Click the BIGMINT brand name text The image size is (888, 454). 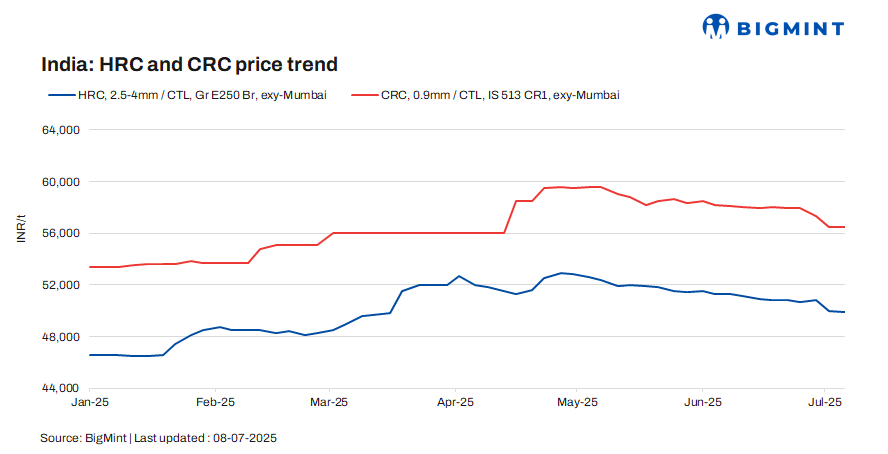789,27
